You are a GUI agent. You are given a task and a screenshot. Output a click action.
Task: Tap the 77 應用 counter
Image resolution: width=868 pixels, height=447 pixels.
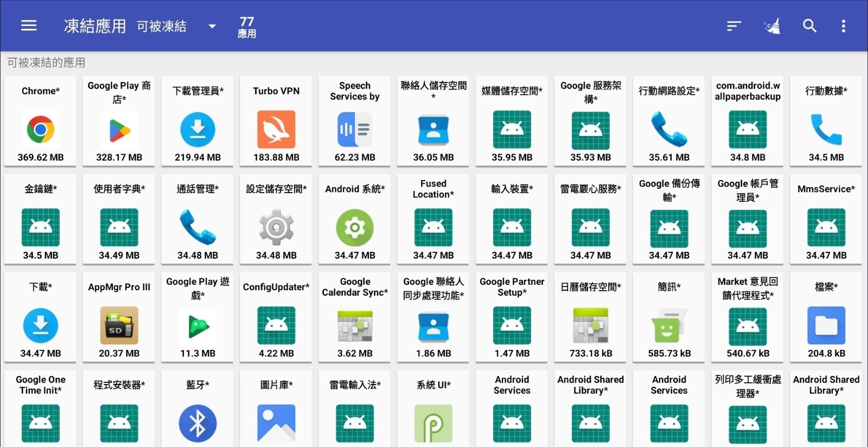(247, 27)
